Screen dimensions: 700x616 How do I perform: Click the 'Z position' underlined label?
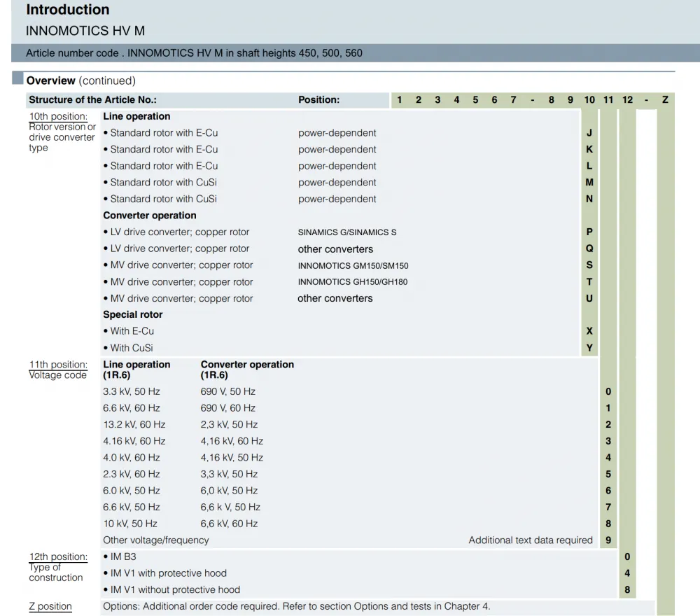point(50,606)
